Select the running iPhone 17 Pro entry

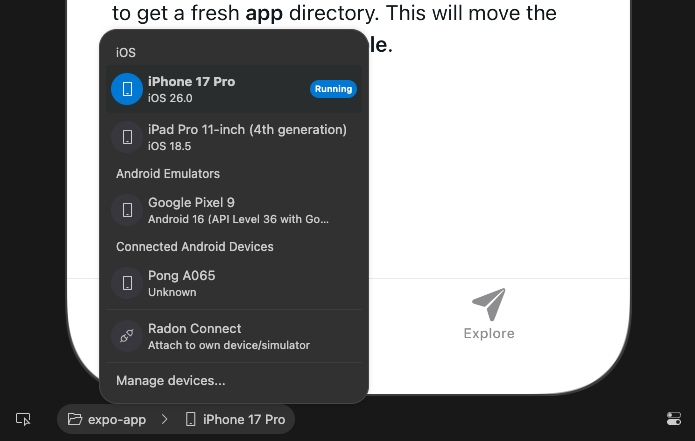click(234, 89)
